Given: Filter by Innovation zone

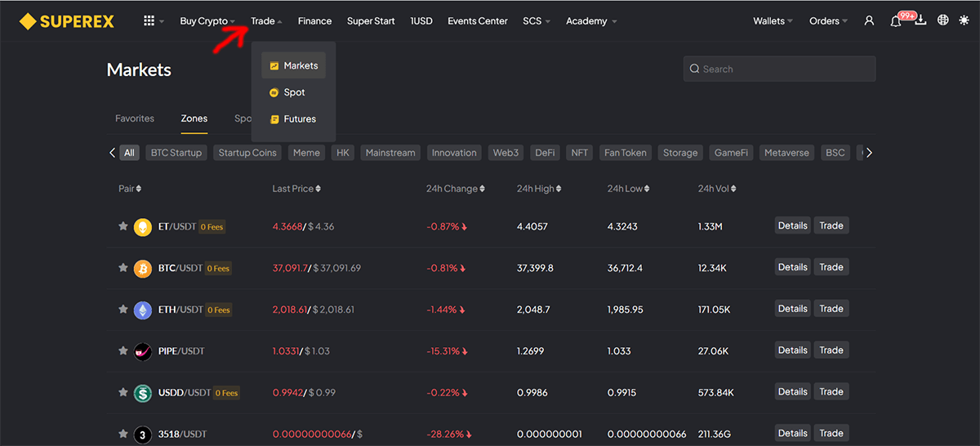Looking at the screenshot, I should tap(454, 153).
